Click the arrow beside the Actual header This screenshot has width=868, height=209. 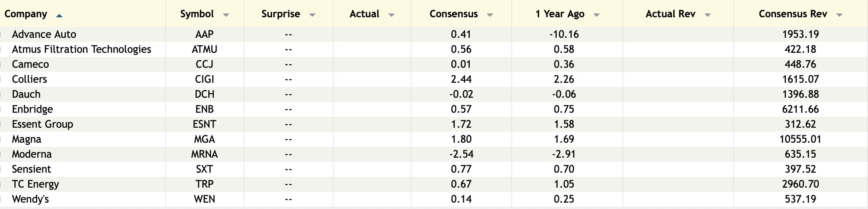pyautogui.click(x=392, y=15)
